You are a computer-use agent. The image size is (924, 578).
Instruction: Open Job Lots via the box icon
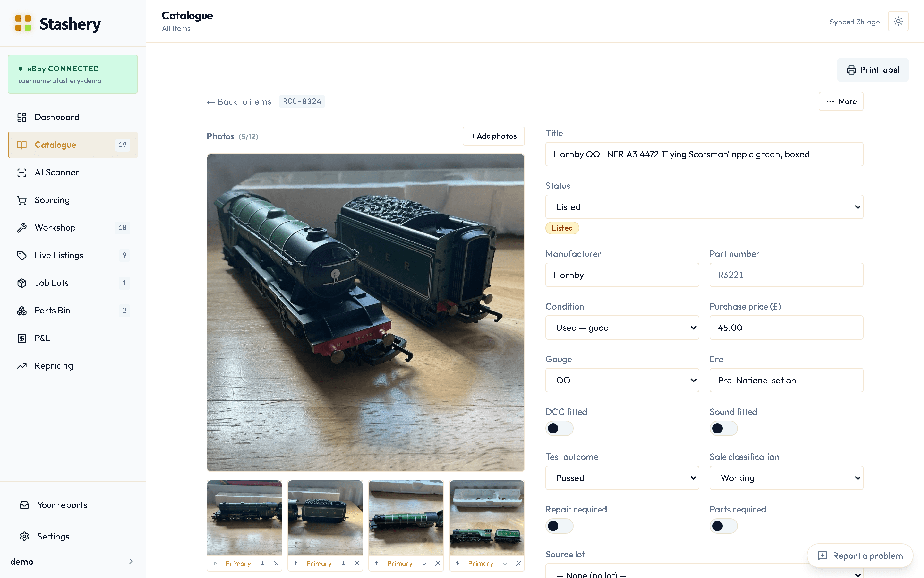[22, 283]
